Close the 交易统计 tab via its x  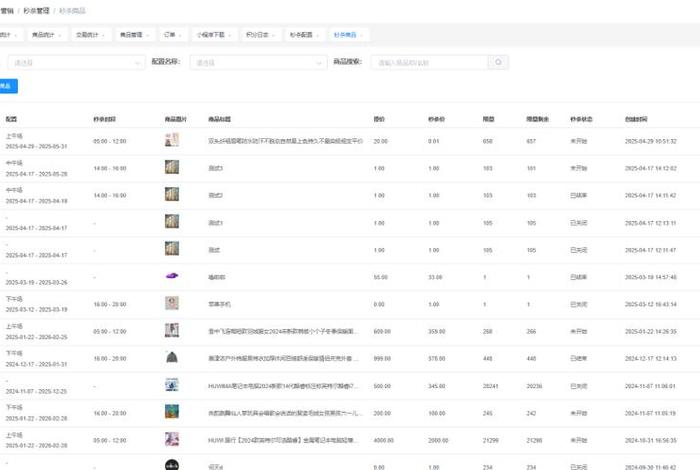coord(103,35)
